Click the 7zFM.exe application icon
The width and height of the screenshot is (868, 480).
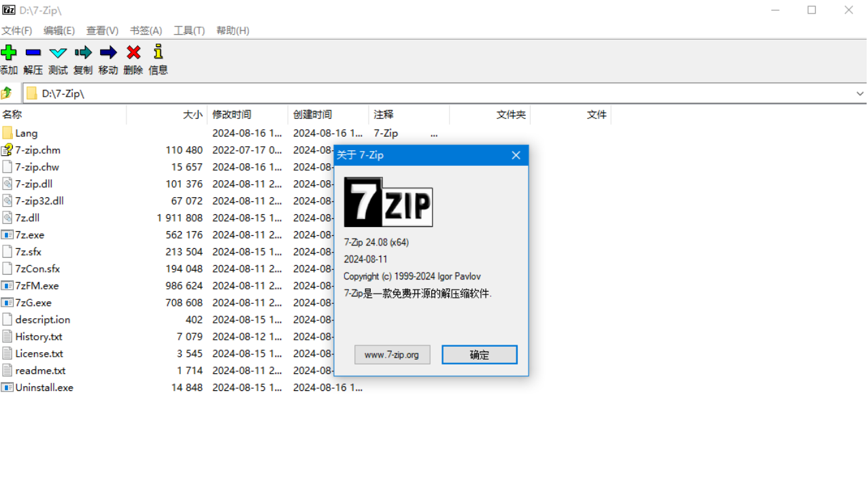(x=7, y=286)
